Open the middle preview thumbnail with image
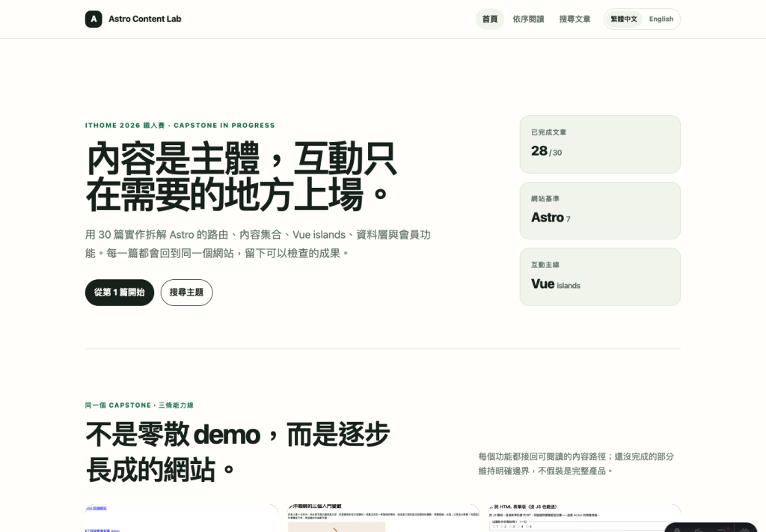The width and height of the screenshot is (766, 532). coord(383,518)
